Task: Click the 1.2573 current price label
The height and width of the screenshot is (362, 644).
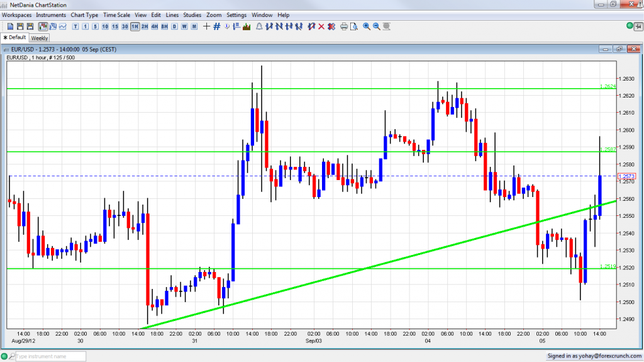Action: pyautogui.click(x=627, y=176)
